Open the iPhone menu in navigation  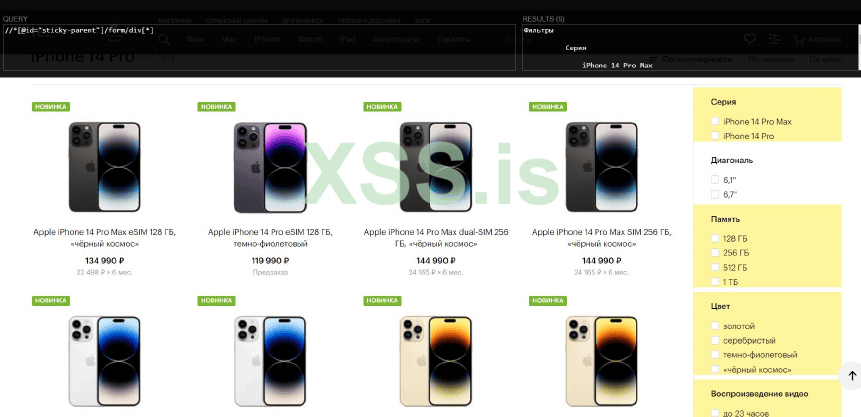[267, 39]
